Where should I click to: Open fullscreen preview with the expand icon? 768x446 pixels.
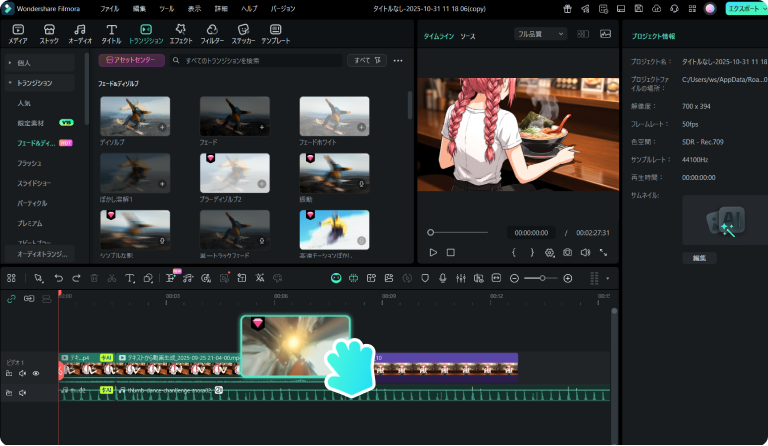click(x=604, y=253)
